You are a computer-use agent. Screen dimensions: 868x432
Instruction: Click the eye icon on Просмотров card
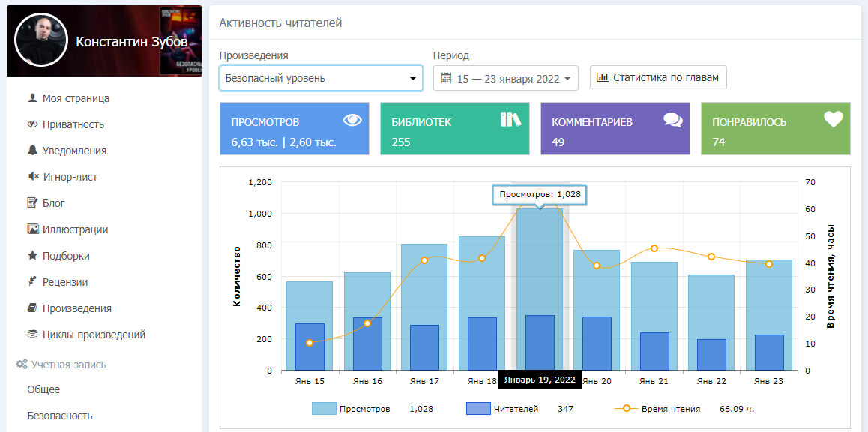pos(352,120)
